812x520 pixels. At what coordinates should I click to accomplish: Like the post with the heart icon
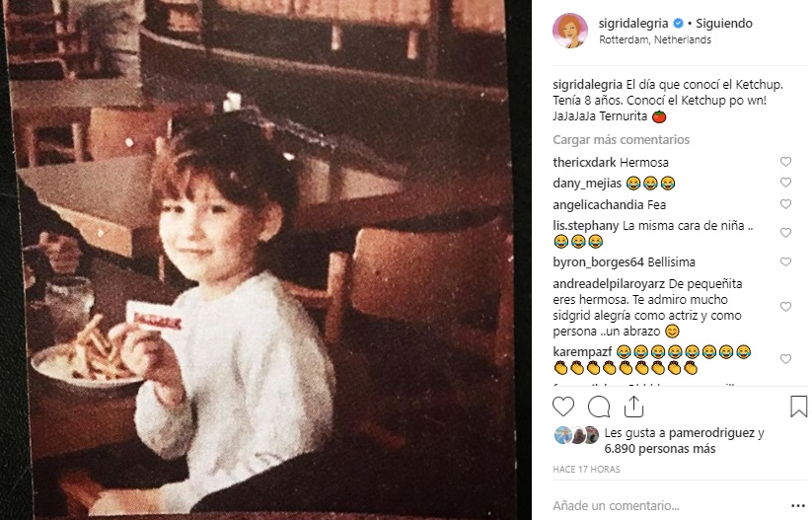point(563,407)
